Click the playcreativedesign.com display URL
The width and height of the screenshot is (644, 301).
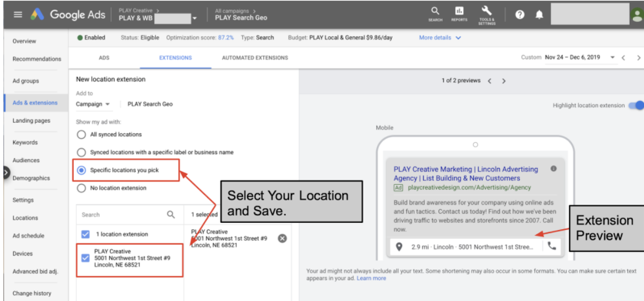coord(469,188)
